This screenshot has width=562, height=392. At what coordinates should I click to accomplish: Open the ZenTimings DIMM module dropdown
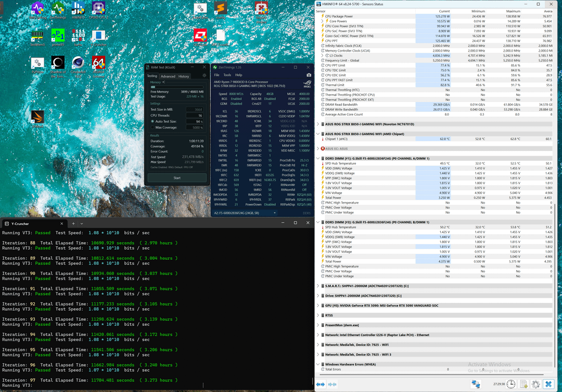tap(245, 213)
